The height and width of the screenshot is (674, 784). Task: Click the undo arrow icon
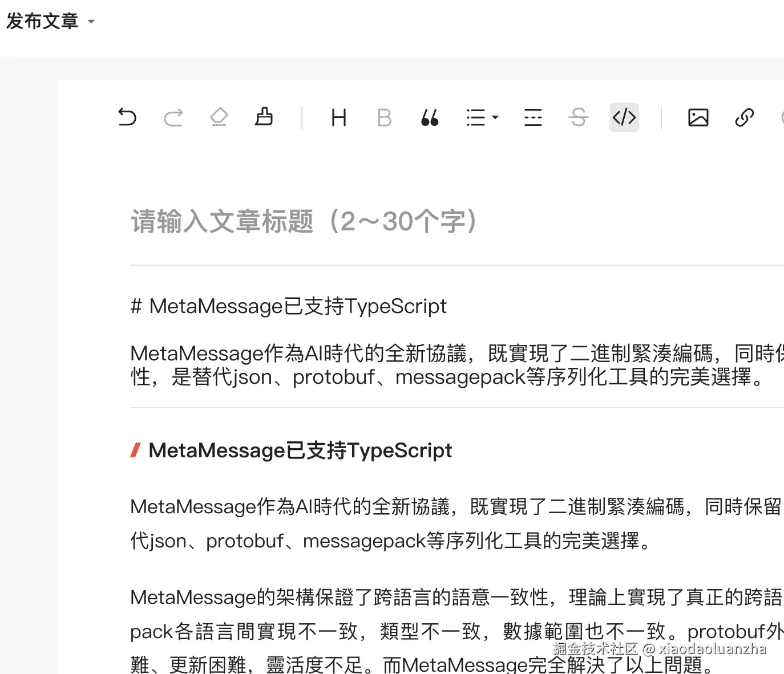(127, 117)
